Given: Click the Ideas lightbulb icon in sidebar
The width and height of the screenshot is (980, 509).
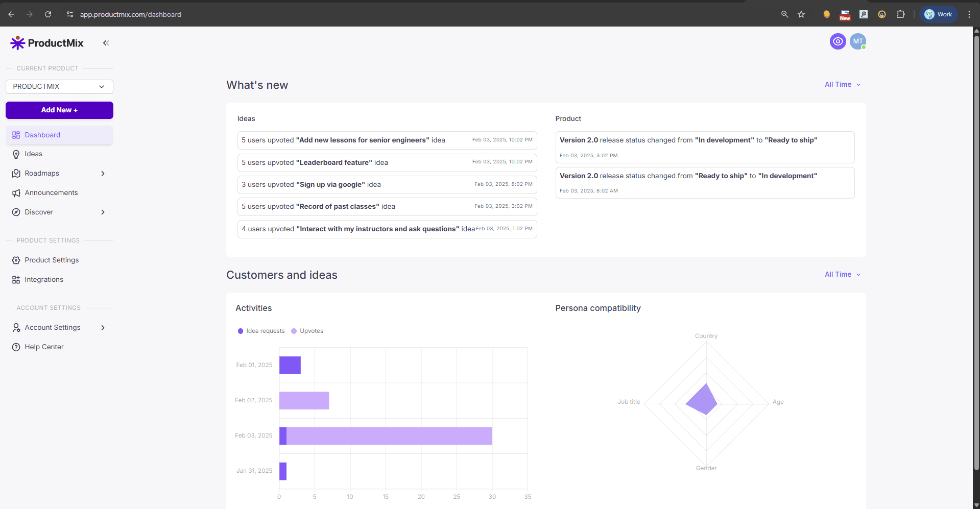Looking at the screenshot, I should pyautogui.click(x=16, y=154).
